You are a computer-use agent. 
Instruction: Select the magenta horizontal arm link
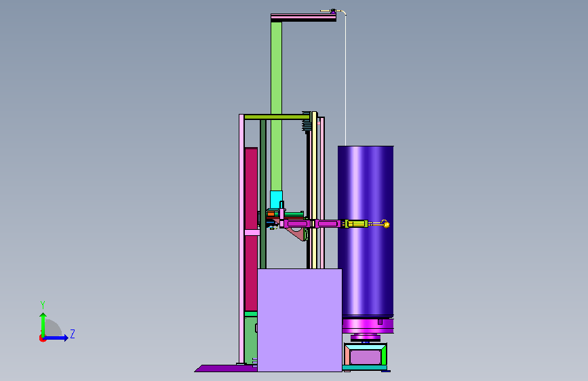point(311,224)
